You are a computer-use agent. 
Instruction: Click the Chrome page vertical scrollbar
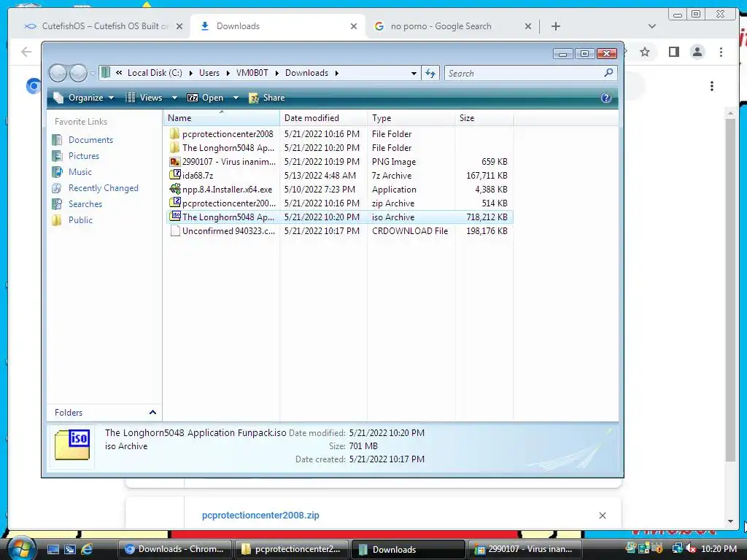point(730,290)
